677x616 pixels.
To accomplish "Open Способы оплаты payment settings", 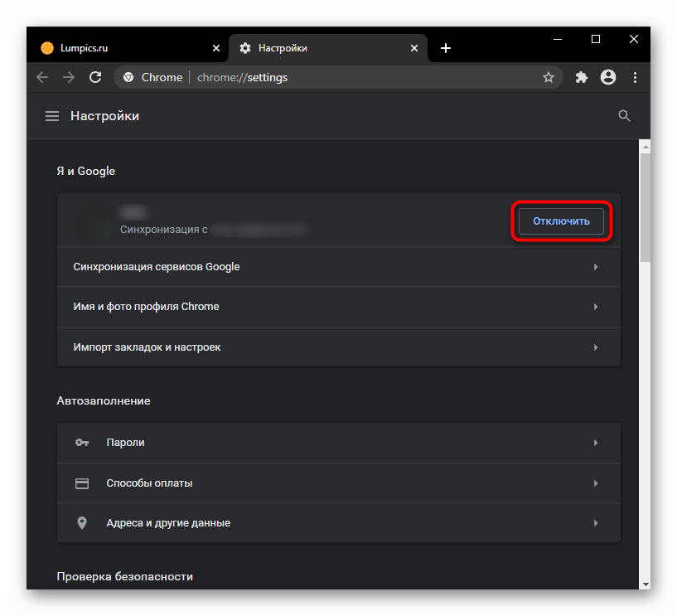I will click(338, 483).
